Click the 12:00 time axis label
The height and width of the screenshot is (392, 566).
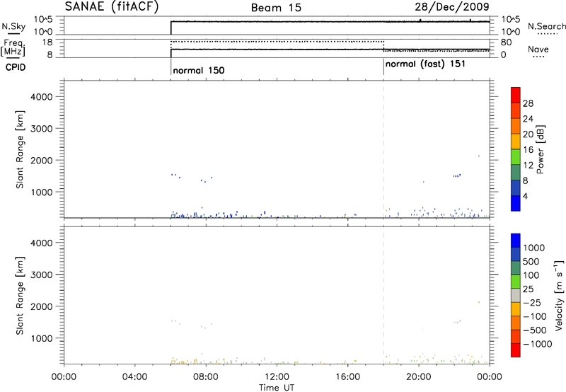[277, 377]
